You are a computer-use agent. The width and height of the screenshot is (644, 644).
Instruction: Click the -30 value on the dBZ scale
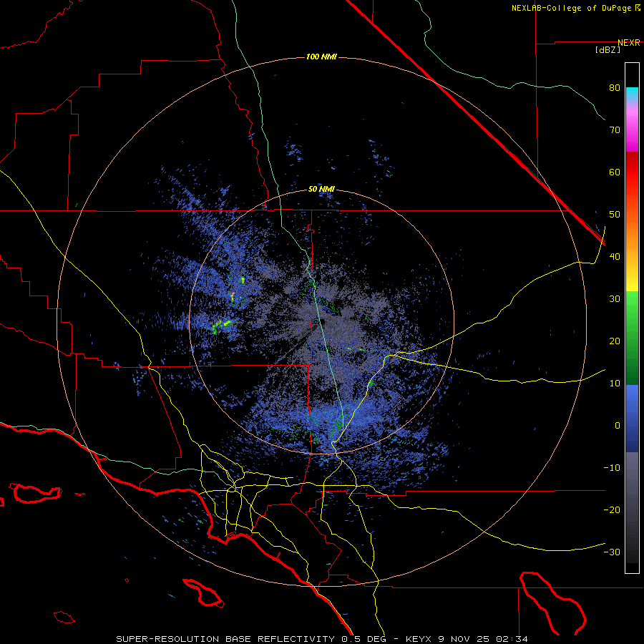click(x=612, y=552)
